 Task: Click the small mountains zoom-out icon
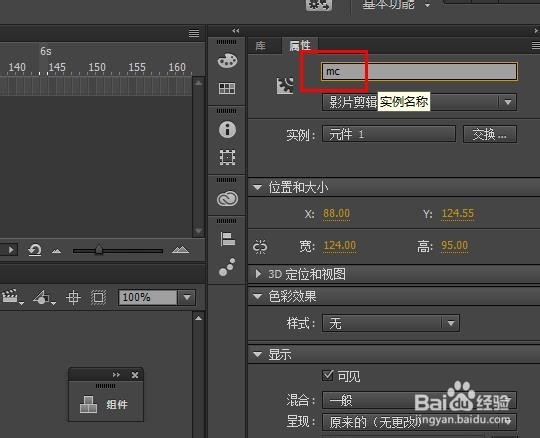(x=56, y=251)
